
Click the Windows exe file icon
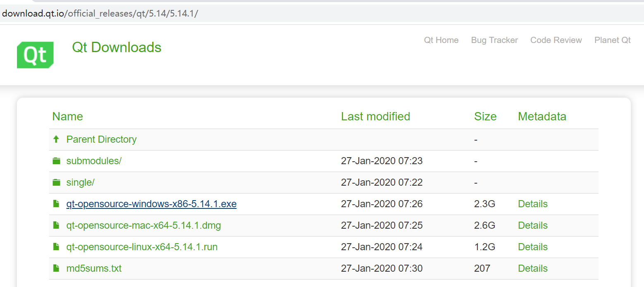(x=56, y=204)
